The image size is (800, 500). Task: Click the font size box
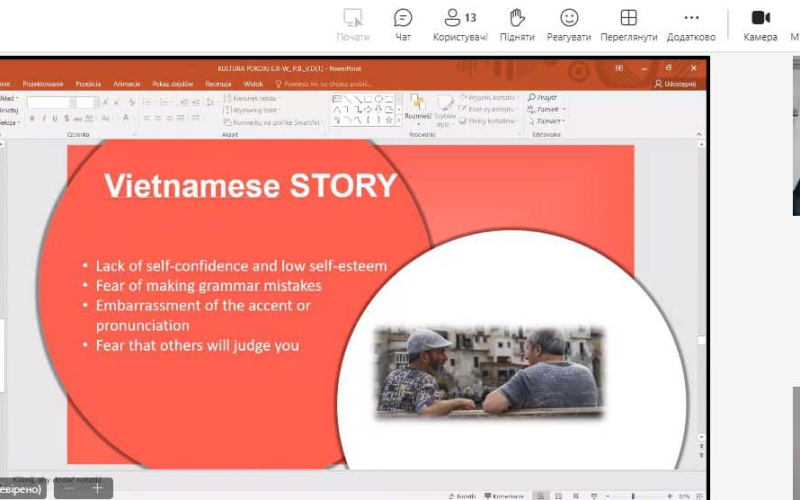point(87,103)
